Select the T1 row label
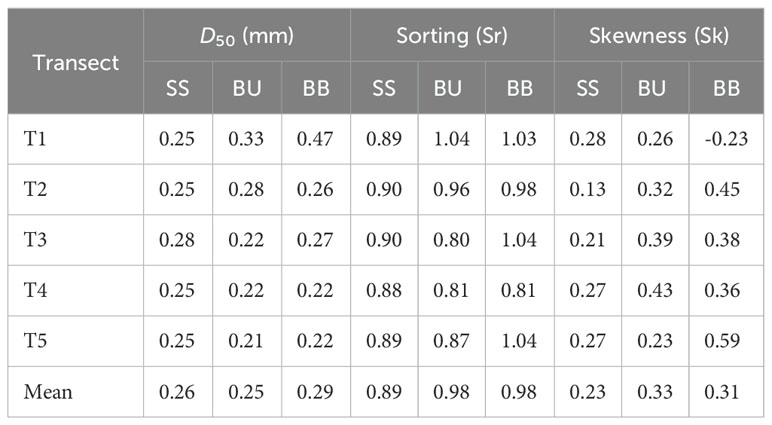Viewport: 772px width, 425px height. pyautogui.click(x=35, y=139)
